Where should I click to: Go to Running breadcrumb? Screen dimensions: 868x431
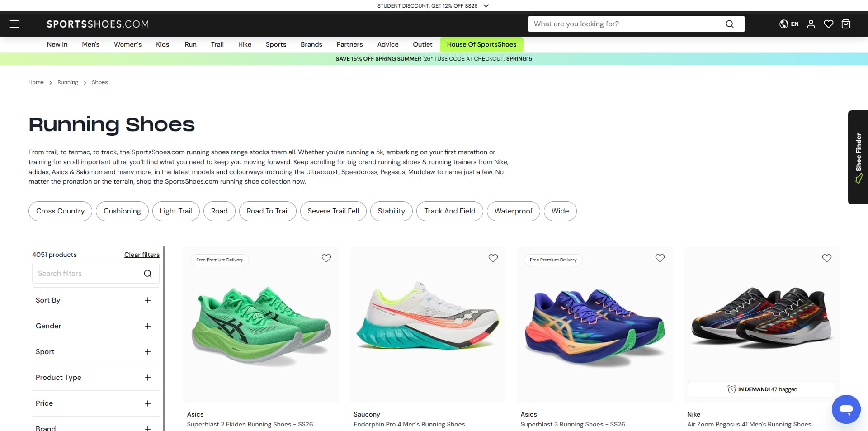(68, 82)
